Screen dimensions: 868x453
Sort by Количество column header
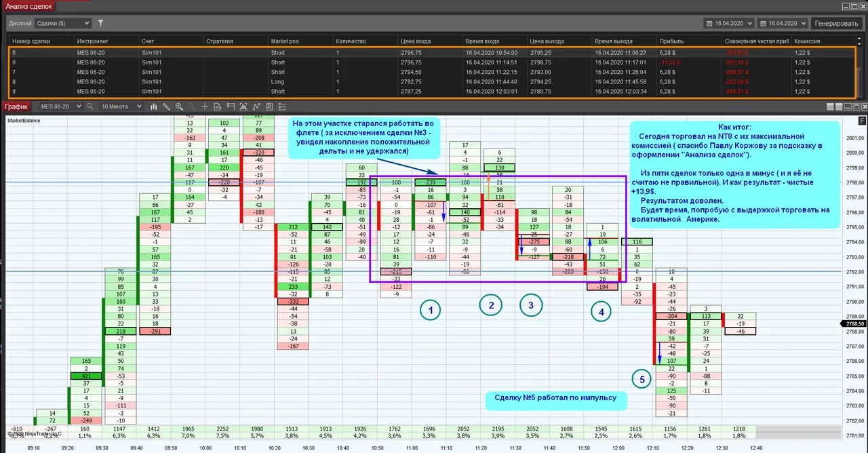pyautogui.click(x=364, y=41)
